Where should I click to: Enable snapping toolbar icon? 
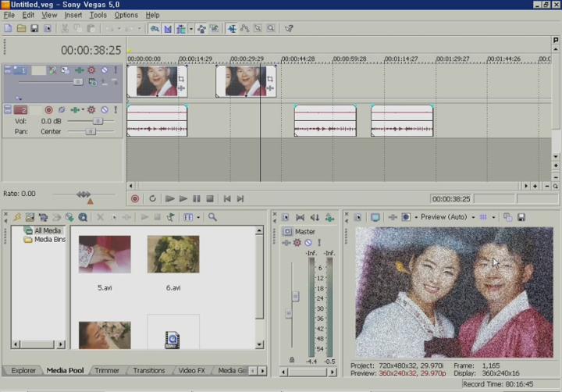(155, 28)
